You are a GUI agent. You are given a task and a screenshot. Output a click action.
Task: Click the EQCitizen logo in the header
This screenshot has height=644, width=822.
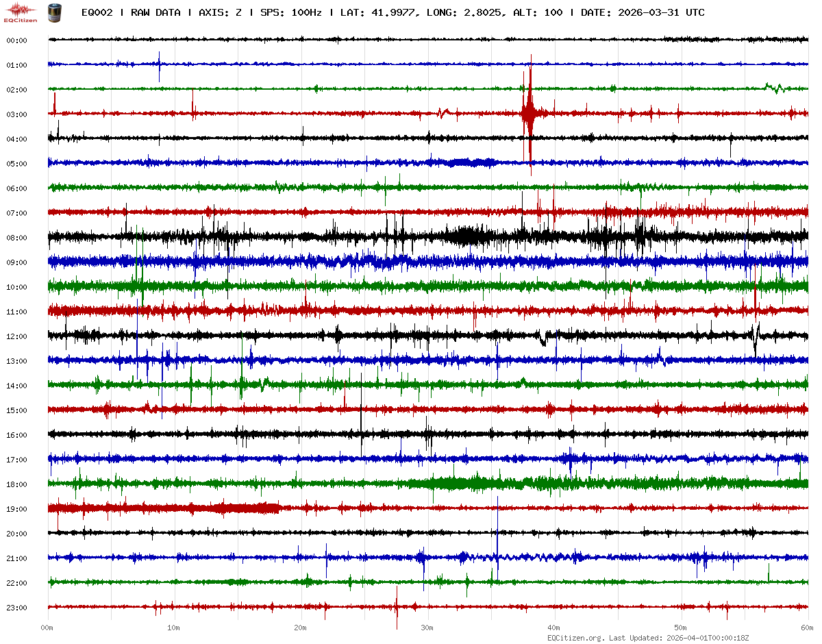[21, 12]
